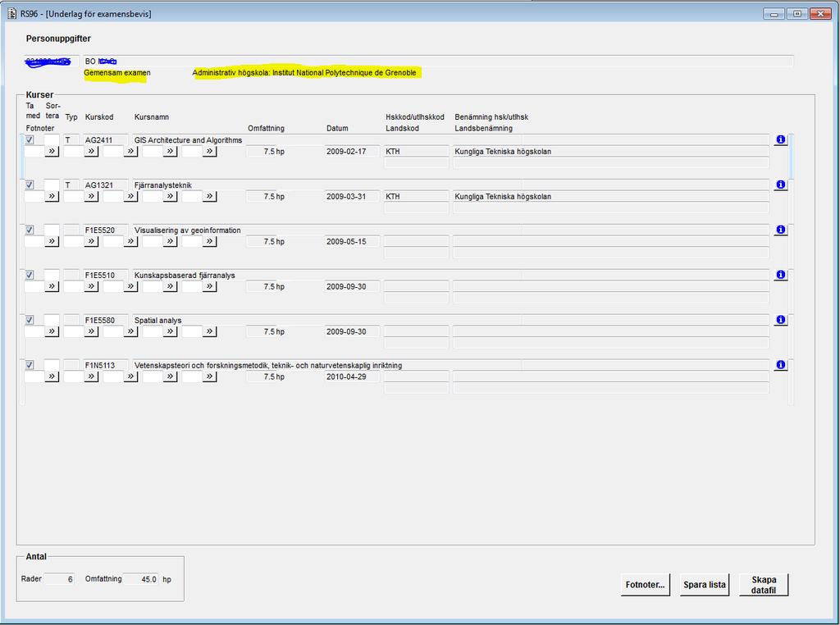Uncheck Ta med for F1E5580 Spatial analys
The width and height of the screenshot is (840, 625).
click(30, 320)
